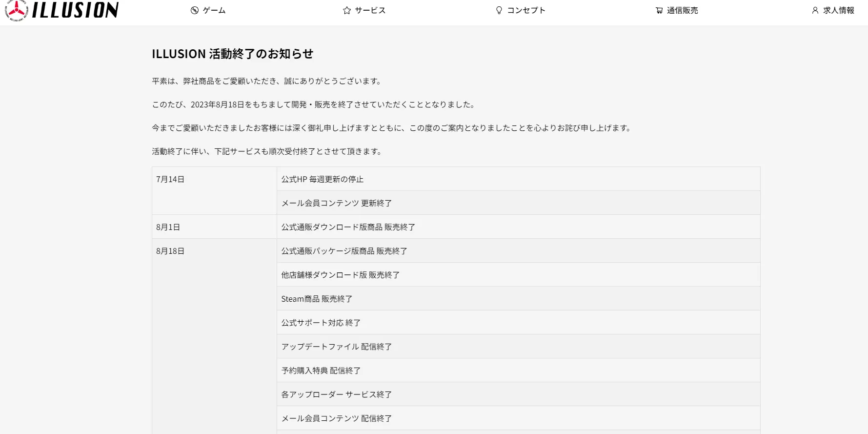Click the star icon beside サービス
The width and height of the screenshot is (868, 434).
pyautogui.click(x=347, y=10)
